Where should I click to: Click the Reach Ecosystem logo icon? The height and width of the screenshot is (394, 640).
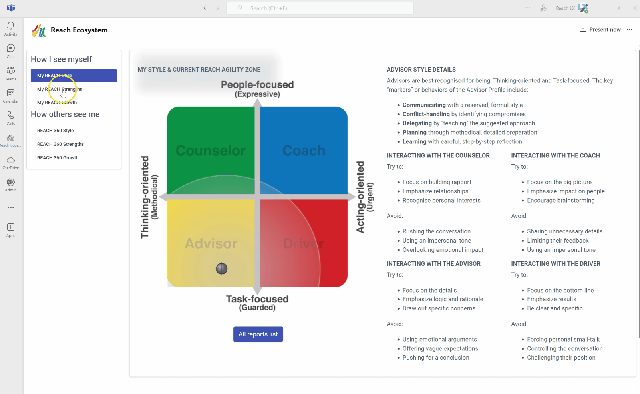pos(39,30)
